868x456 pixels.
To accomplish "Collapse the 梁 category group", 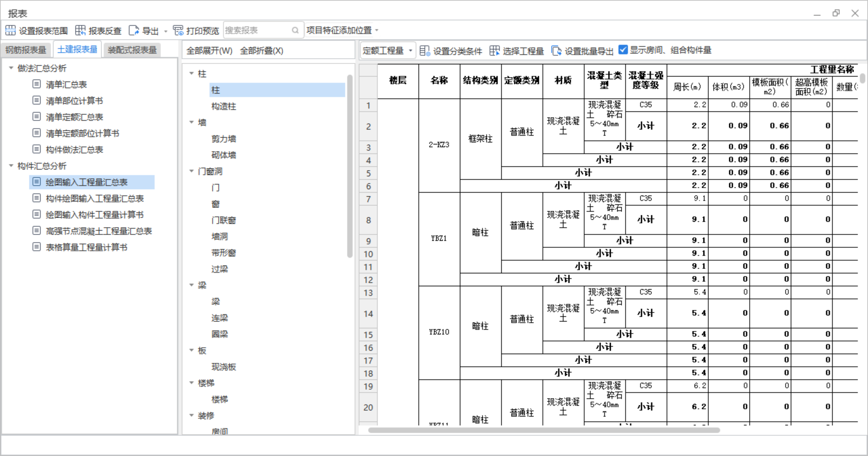I will [192, 285].
